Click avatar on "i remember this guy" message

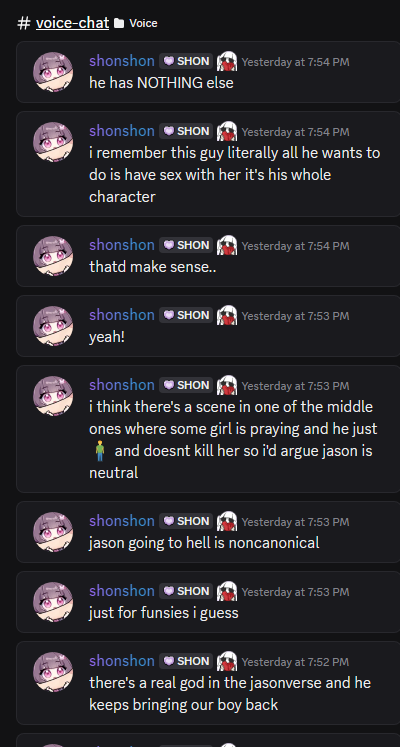(x=53, y=142)
